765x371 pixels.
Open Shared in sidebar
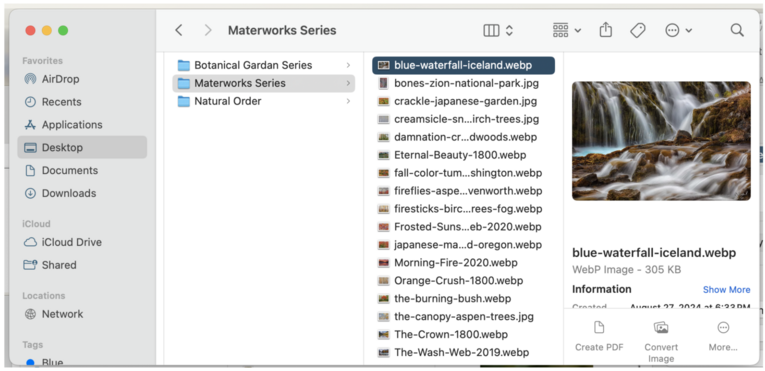(x=82, y=265)
